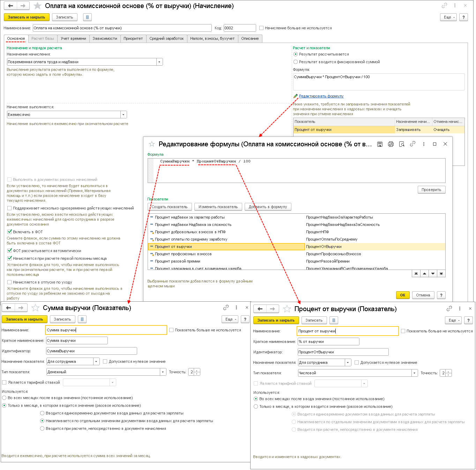The width and height of the screenshot is (476, 470).
Task: Enable Поддерживает несколько одновременно действующих начислений
Action: click(x=9, y=208)
